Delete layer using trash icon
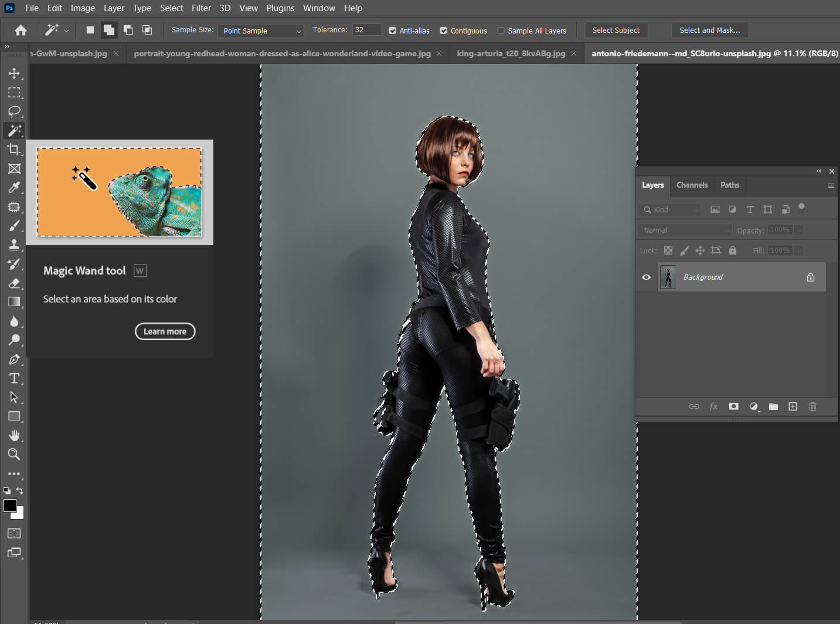The height and width of the screenshot is (624, 840). (x=812, y=406)
